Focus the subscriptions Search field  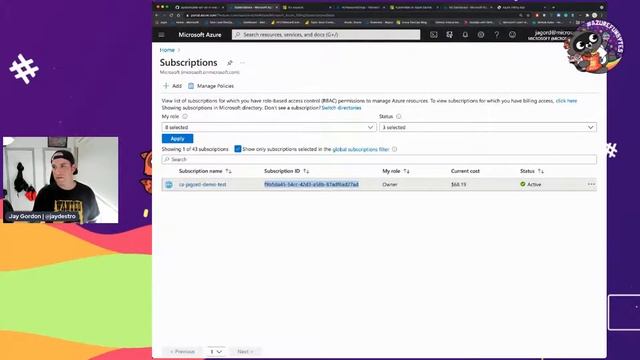tap(379, 159)
